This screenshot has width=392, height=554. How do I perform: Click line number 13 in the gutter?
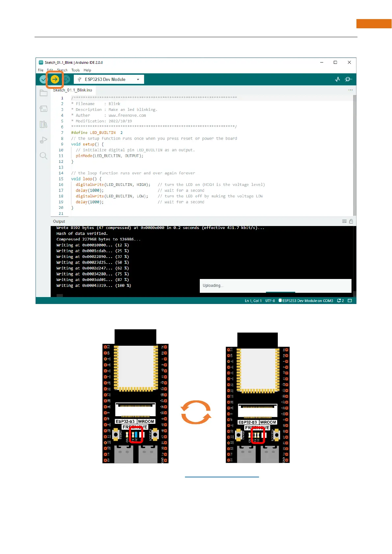(x=61, y=167)
